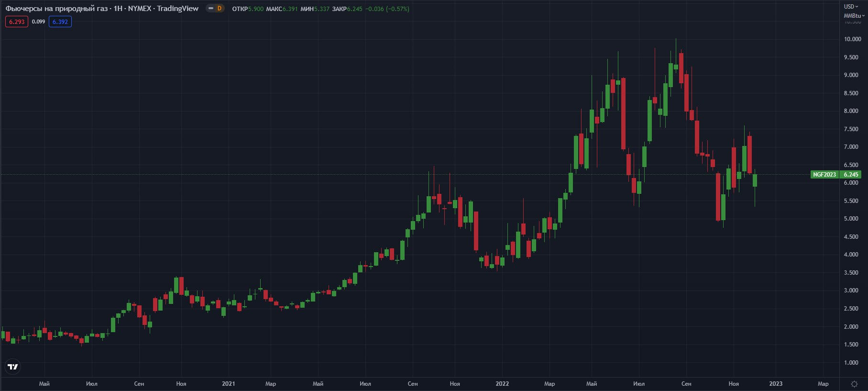
Task: Click the 5.500 price scale label
Action: (851, 201)
